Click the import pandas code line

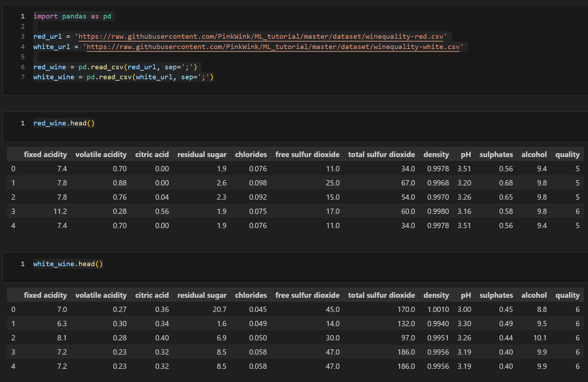click(x=72, y=16)
